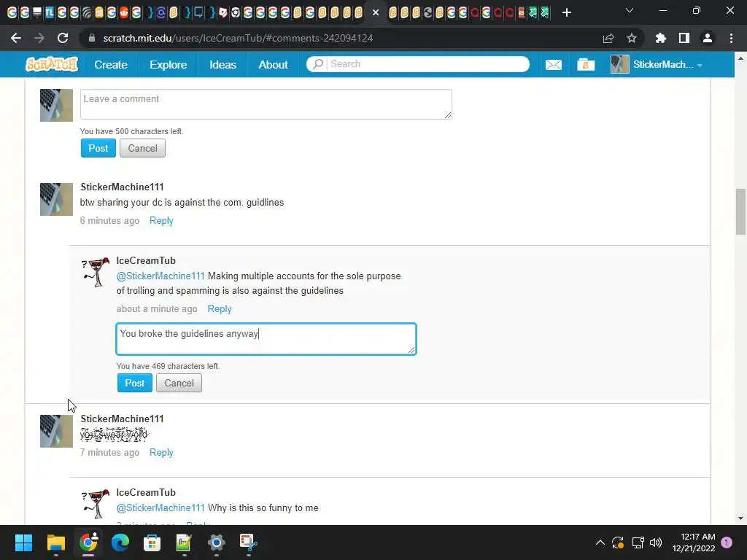Open Microsoft Store from taskbar
The height and width of the screenshot is (560, 747).
[152, 542]
